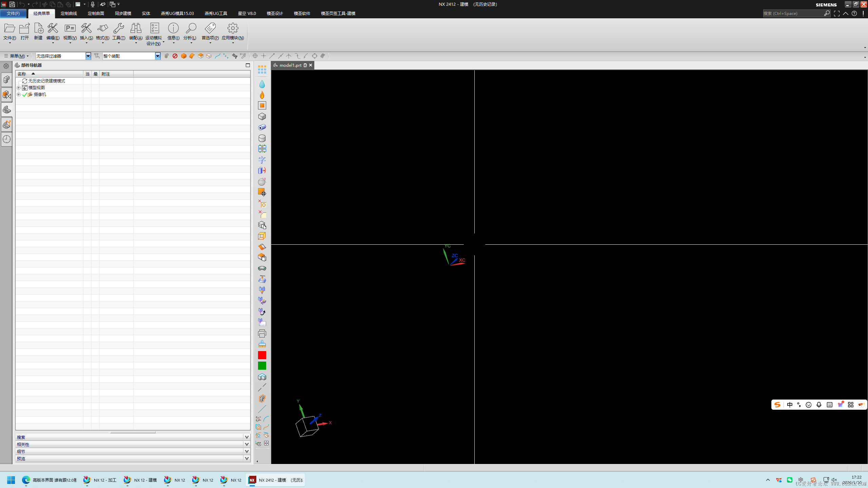
Task: Open the 整个装配 scope dropdown
Action: click(x=158, y=56)
